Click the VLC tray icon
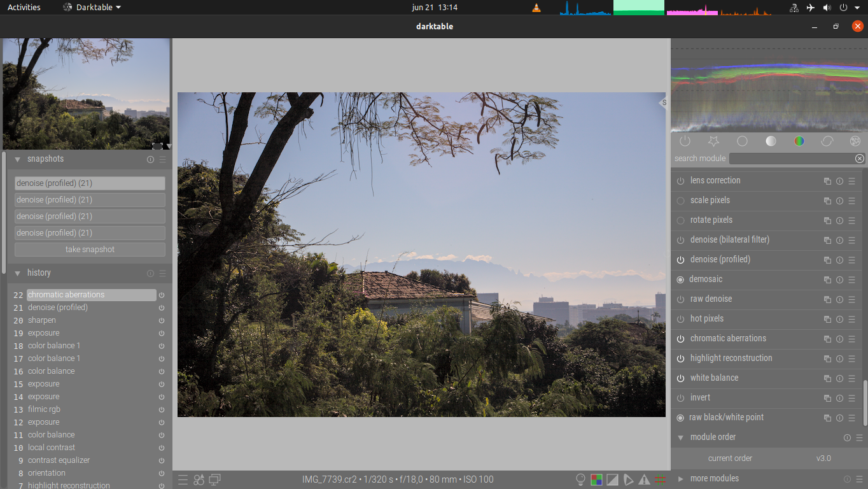This screenshot has width=868, height=489. [536, 8]
